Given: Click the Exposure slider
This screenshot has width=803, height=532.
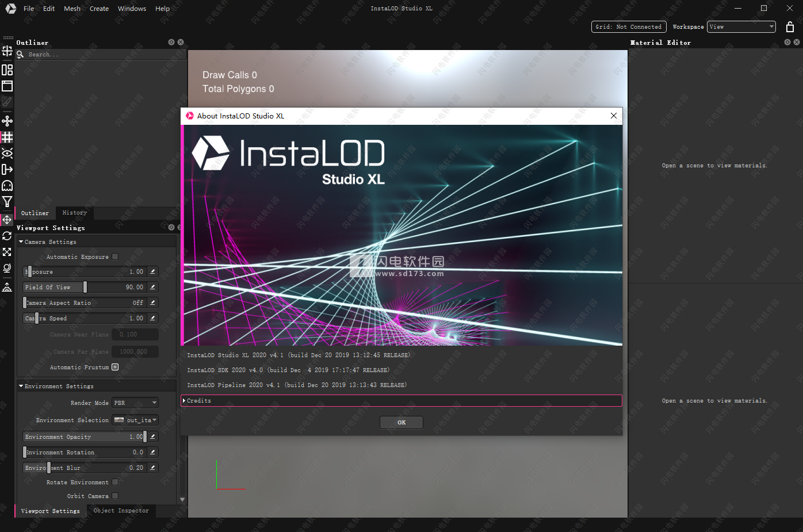Looking at the screenshot, I should (85, 271).
